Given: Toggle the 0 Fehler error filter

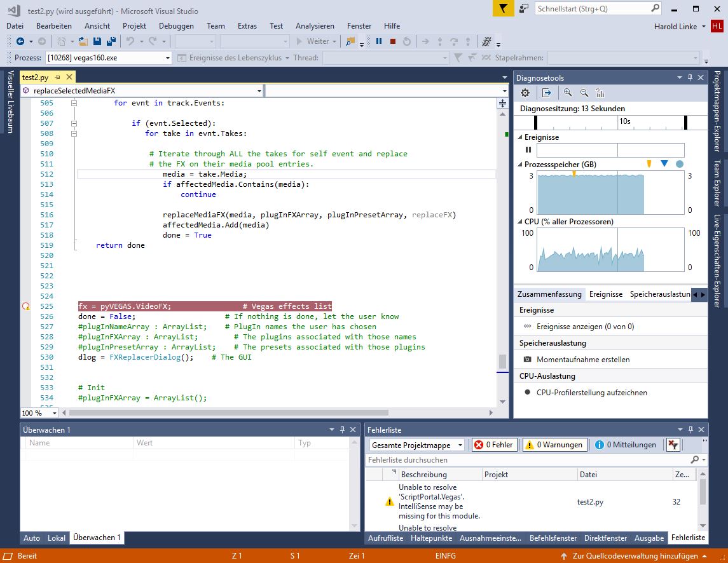Looking at the screenshot, I should (x=493, y=445).
